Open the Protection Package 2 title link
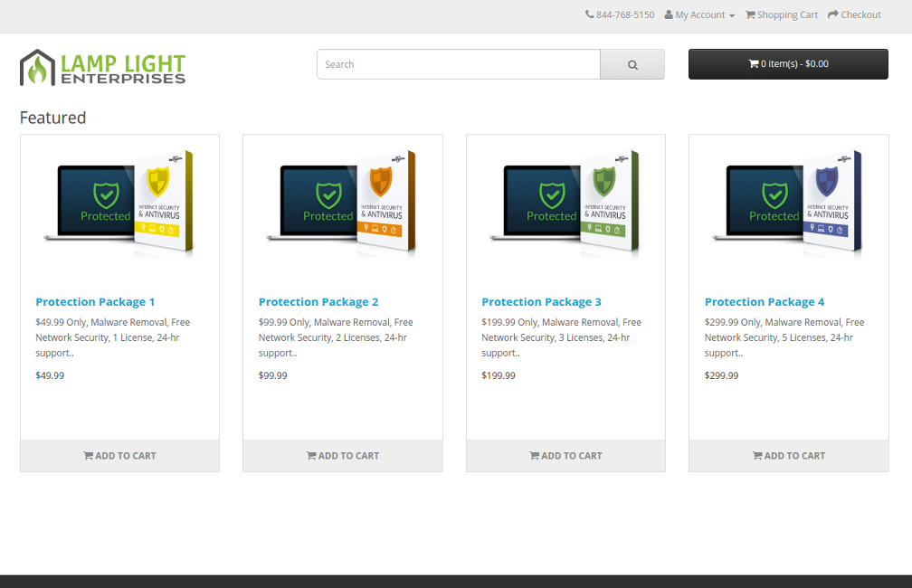The image size is (912, 588). coord(318,302)
